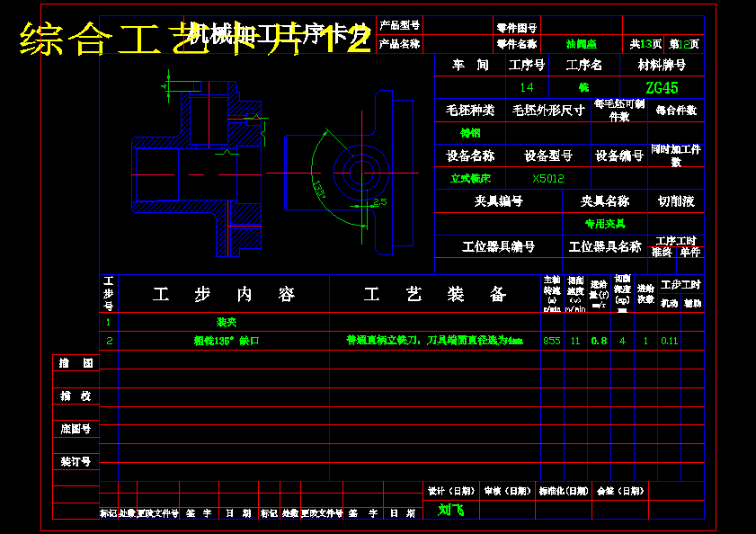Select the 底图号 side label
This screenshot has height=534, width=756.
pyautogui.click(x=76, y=429)
